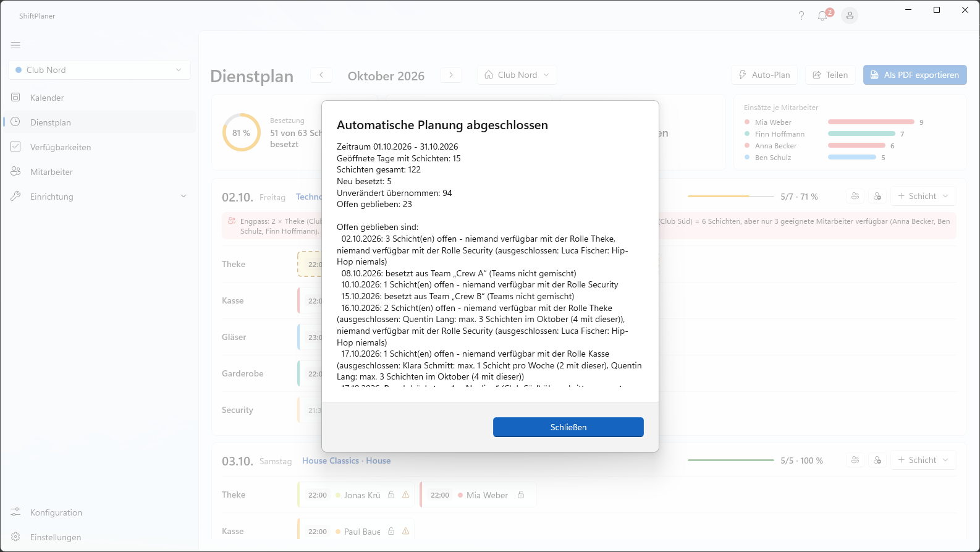Click the Mitarbeiter people icon in sidebar

[x=15, y=171]
